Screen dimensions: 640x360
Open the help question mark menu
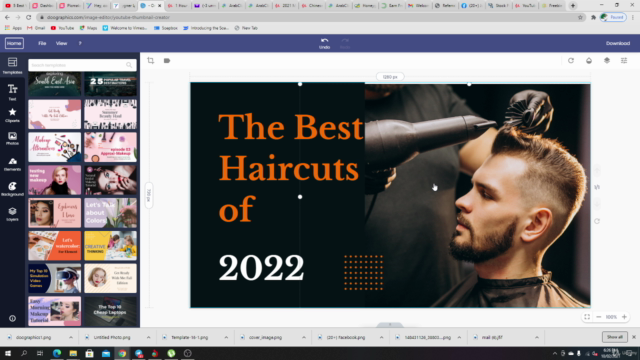pos(80,43)
